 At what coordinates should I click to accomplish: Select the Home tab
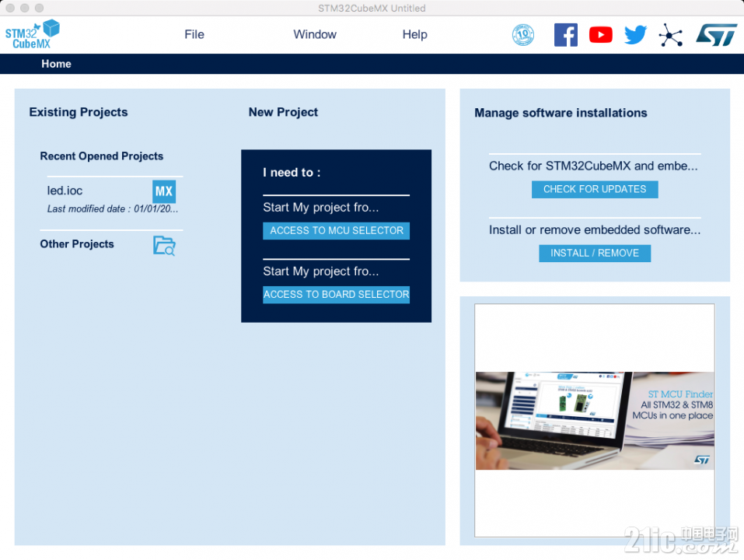[x=56, y=64]
